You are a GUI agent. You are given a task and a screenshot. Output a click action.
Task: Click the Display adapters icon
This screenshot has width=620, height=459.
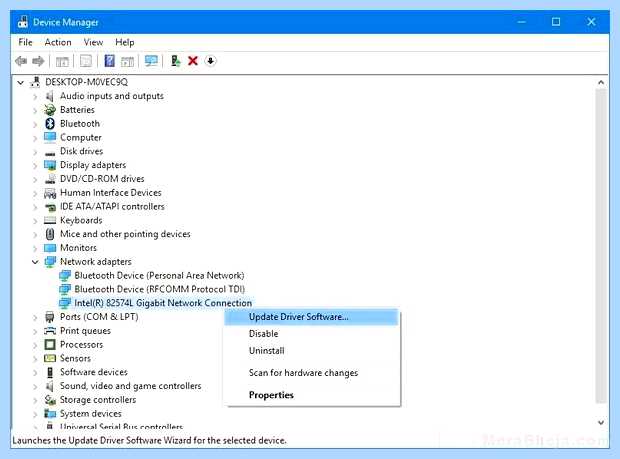click(50, 165)
